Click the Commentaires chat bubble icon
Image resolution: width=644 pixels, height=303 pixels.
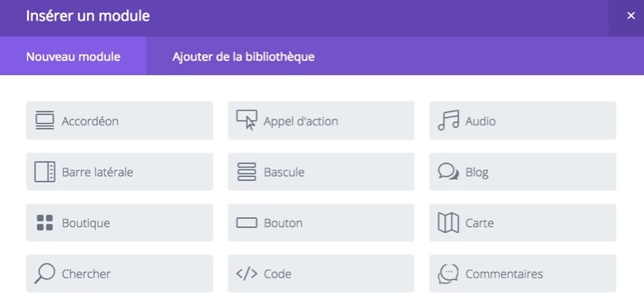point(448,274)
